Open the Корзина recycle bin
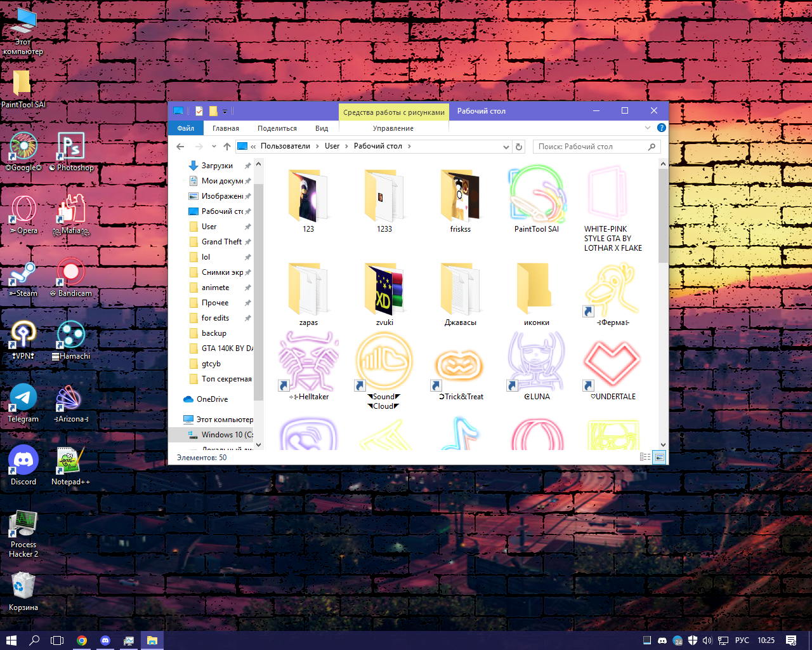Image resolution: width=812 pixels, height=650 pixels. (23, 591)
